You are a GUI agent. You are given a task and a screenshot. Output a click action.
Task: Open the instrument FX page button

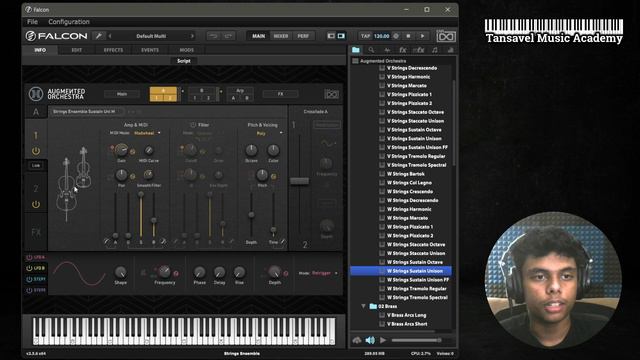(x=280, y=94)
